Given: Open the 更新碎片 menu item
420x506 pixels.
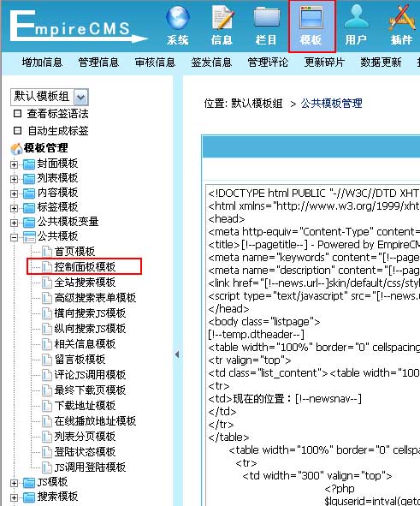Looking at the screenshot, I should tap(324, 63).
